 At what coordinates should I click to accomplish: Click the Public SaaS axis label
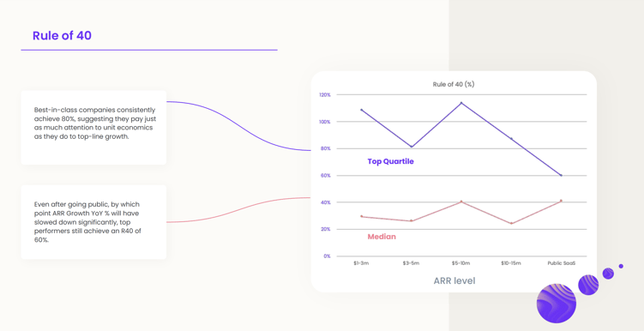pyautogui.click(x=562, y=263)
